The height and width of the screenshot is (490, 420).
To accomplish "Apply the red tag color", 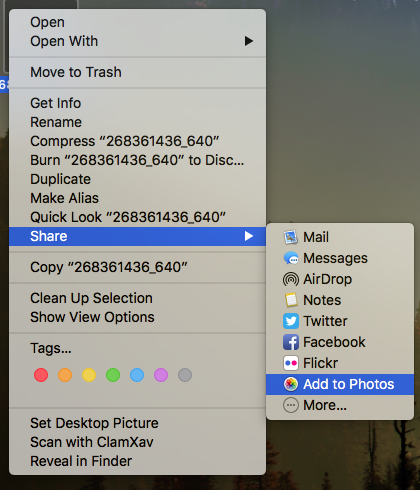I will tap(41, 375).
